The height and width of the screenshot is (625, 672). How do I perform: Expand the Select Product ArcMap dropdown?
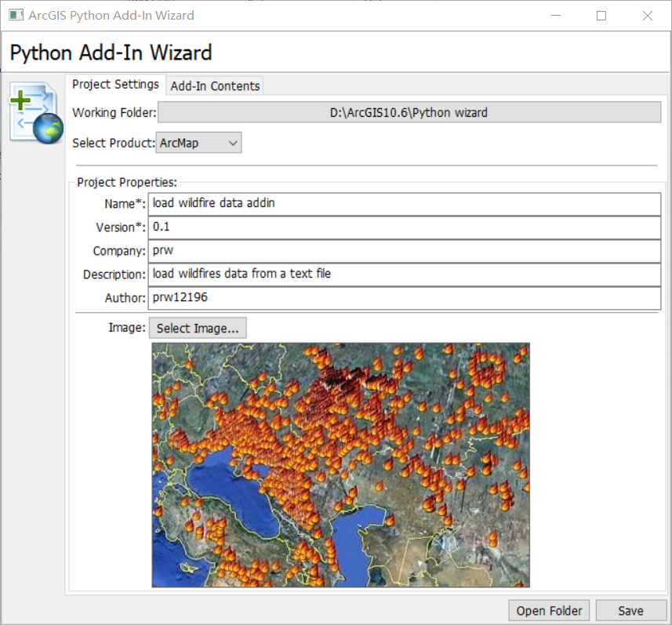198,143
